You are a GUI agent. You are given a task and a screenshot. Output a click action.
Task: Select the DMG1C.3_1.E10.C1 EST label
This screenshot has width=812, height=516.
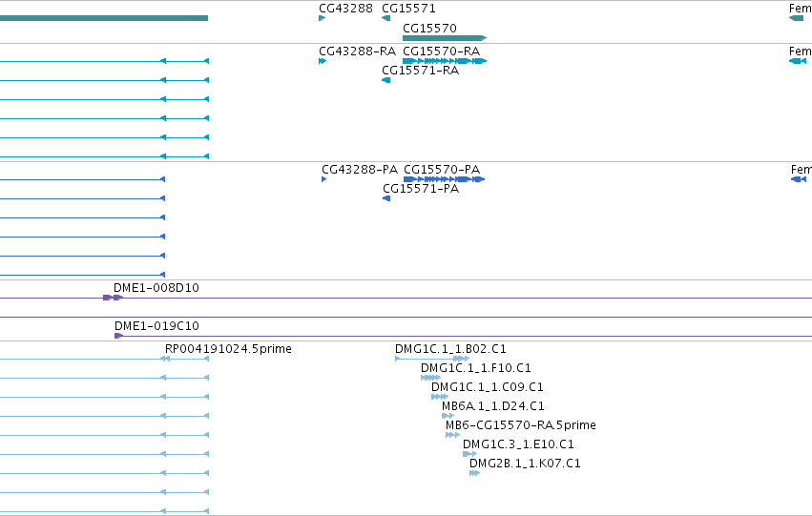point(518,444)
